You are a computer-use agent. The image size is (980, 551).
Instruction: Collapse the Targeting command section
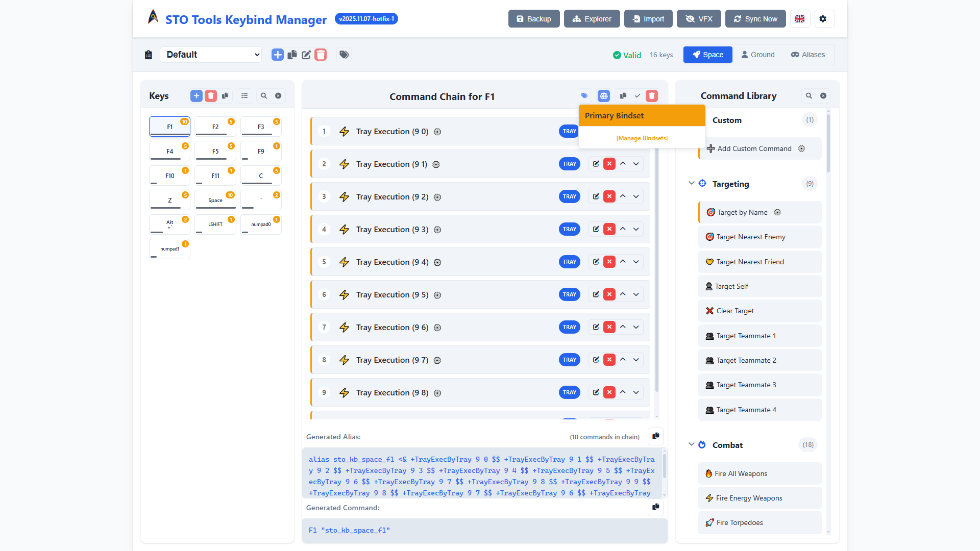(692, 183)
